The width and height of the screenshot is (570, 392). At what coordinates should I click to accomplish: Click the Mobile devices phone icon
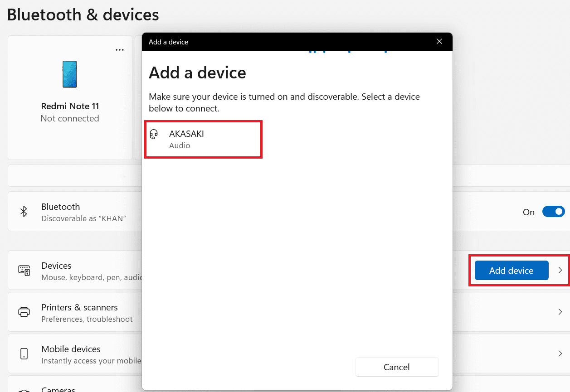coord(24,353)
